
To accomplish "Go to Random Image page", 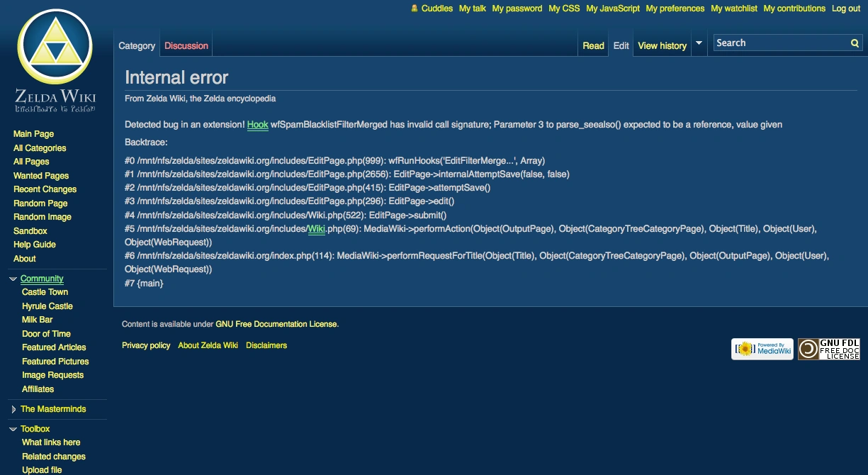I will click(x=43, y=217).
